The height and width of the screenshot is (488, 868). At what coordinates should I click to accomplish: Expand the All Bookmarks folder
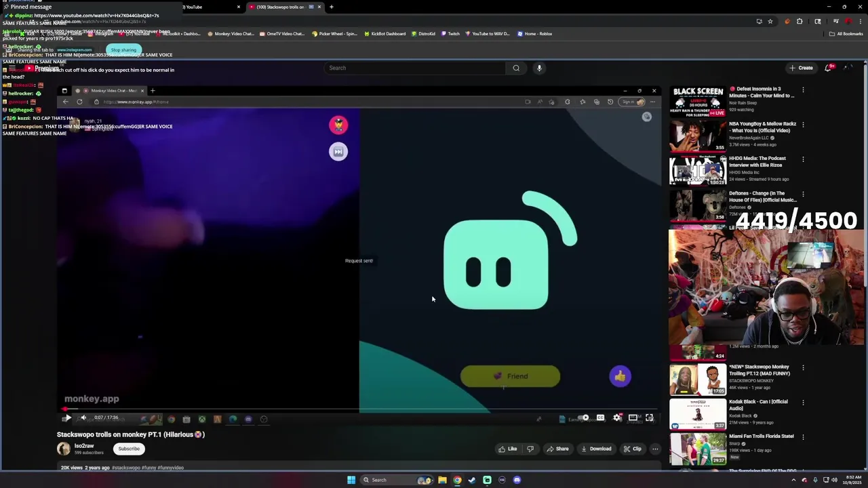point(846,33)
